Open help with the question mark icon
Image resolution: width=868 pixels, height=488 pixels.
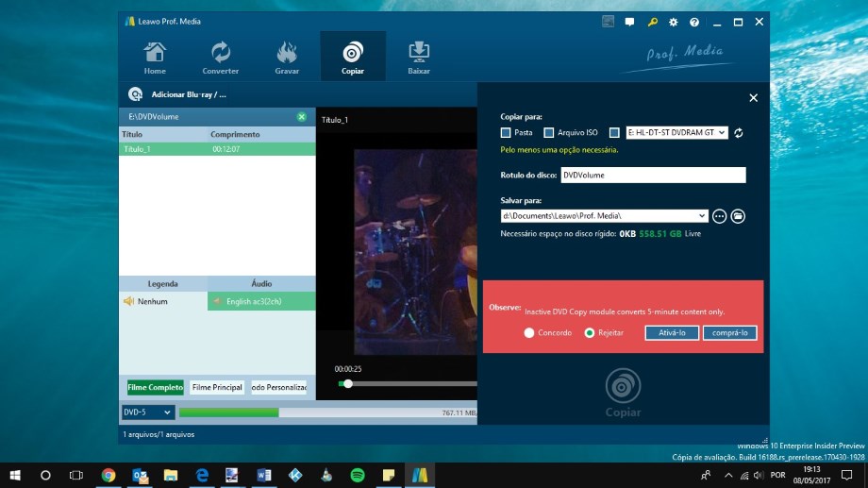point(694,22)
